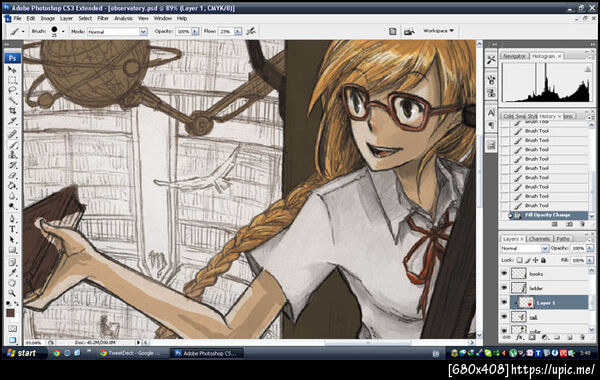Open the Filter menu

103,18
